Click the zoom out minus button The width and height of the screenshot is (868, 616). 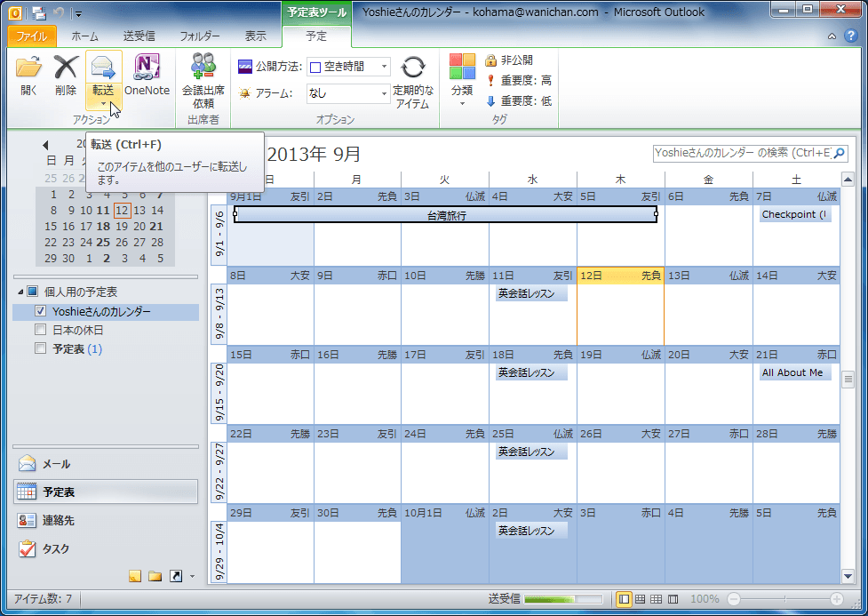[734, 599]
